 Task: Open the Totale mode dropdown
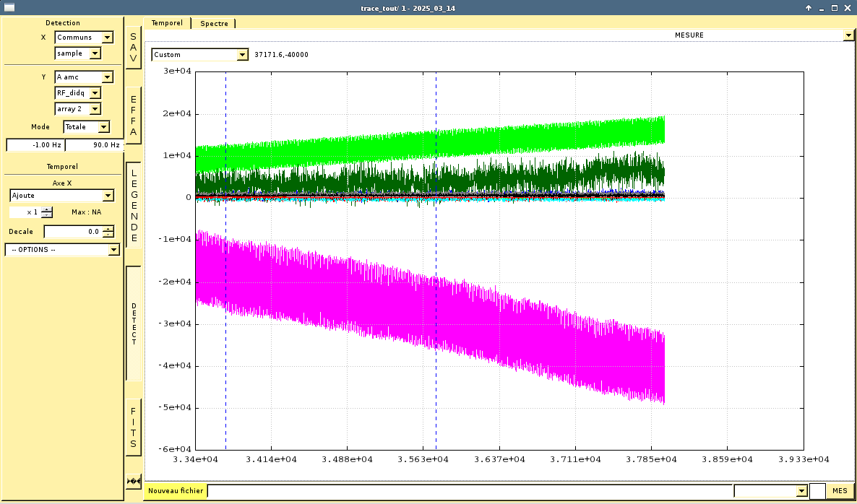tap(103, 127)
